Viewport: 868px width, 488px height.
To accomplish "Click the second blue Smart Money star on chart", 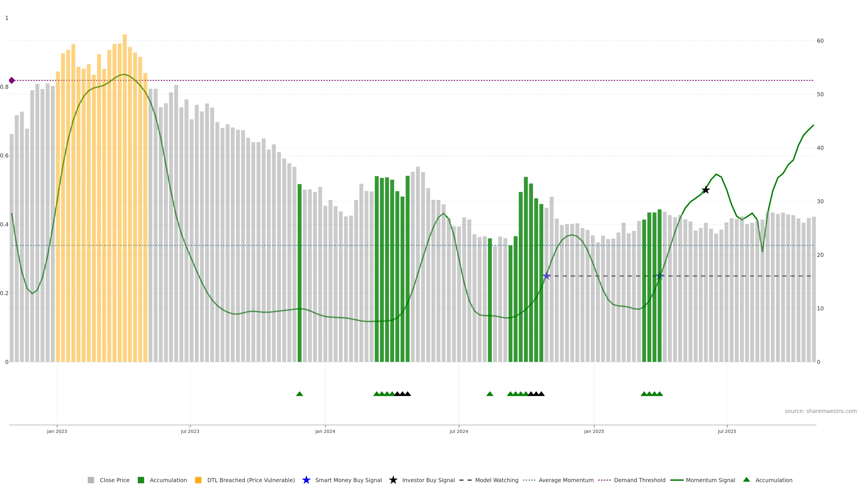I will tap(659, 276).
